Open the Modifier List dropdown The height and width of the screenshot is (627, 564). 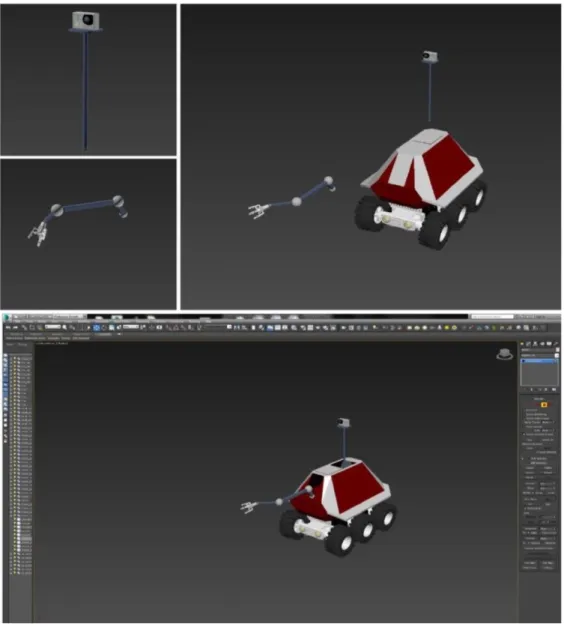click(539, 355)
